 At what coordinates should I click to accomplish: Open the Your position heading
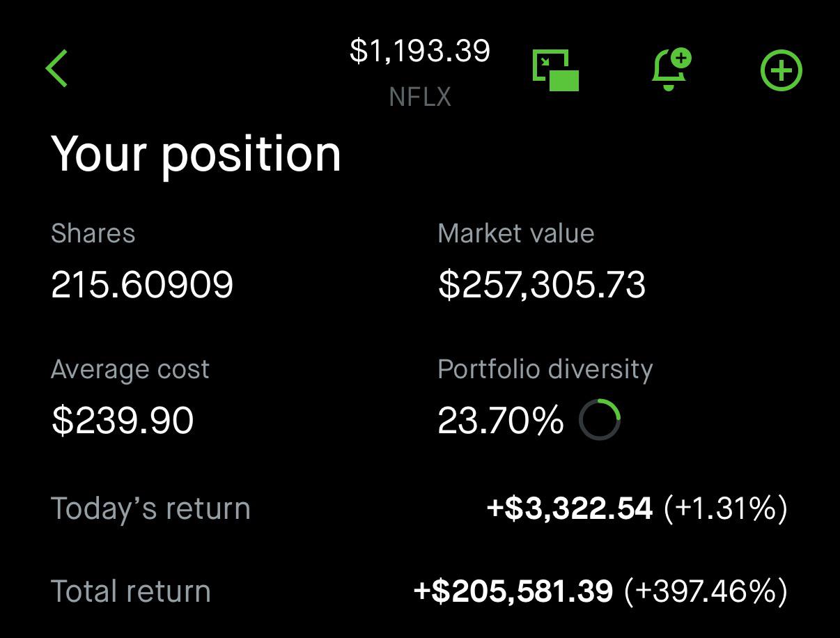(x=196, y=154)
